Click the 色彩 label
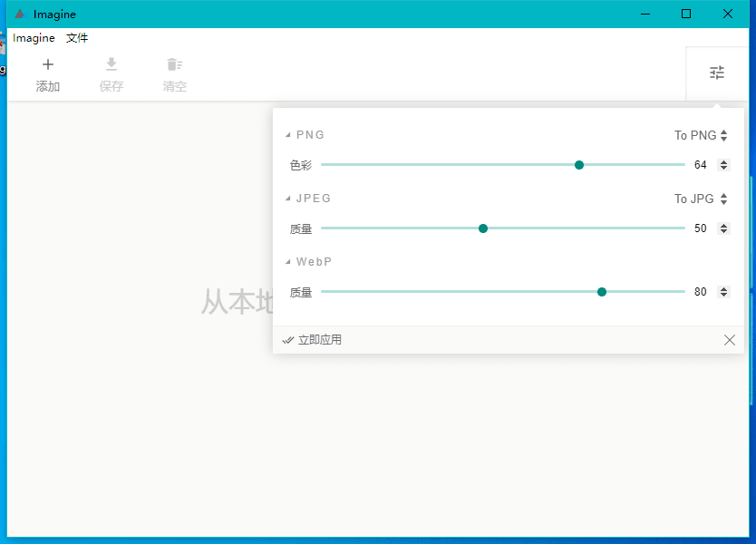 tap(301, 165)
